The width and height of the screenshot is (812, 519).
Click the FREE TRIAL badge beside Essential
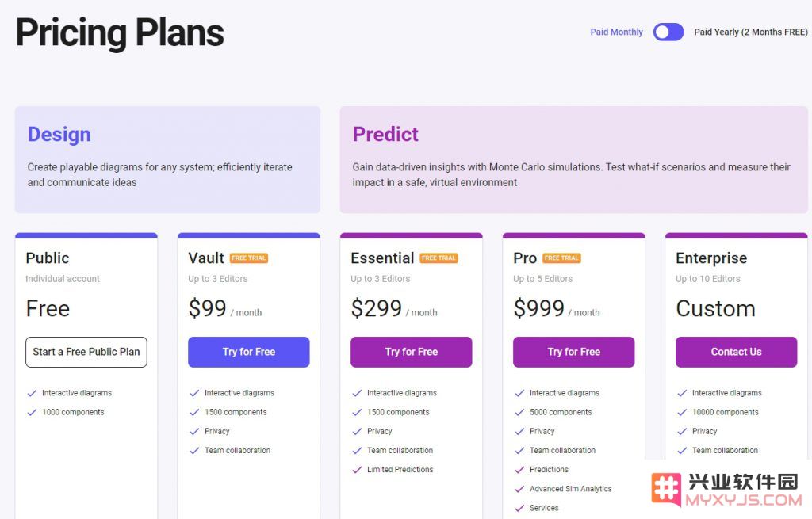tap(439, 258)
